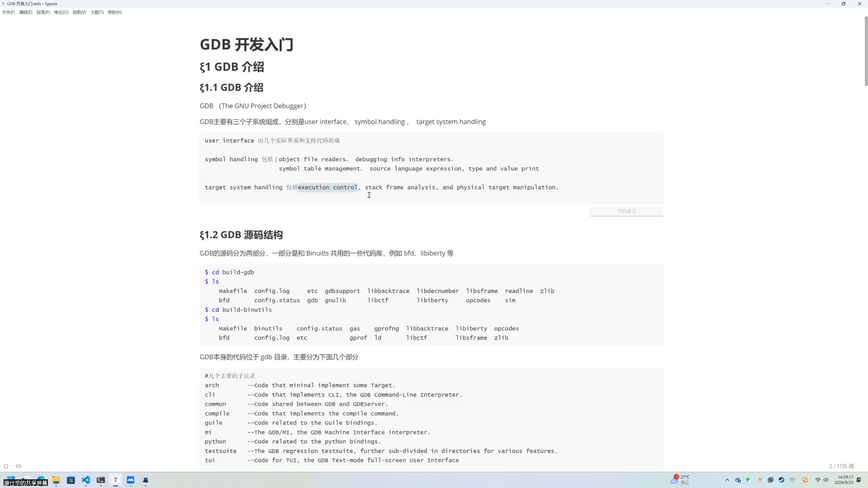The height and width of the screenshot is (488, 868).
Task: Click the vertical scrollbar thumb
Action: (x=866, y=51)
